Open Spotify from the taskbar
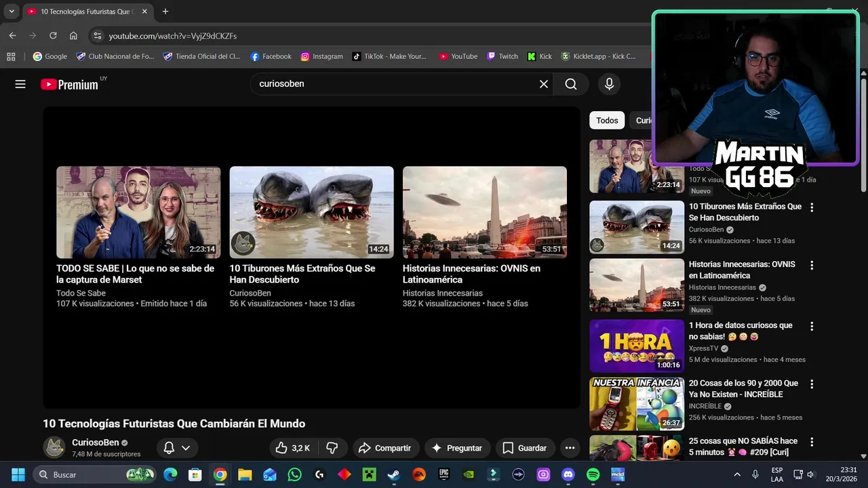 click(x=593, y=474)
